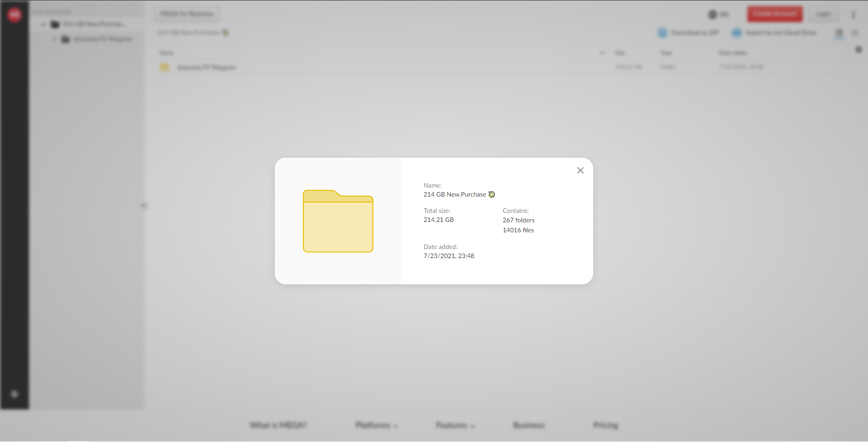This screenshot has height=442, width=868.
Task: Close the folder info dialog with the X
Action: 580,170
